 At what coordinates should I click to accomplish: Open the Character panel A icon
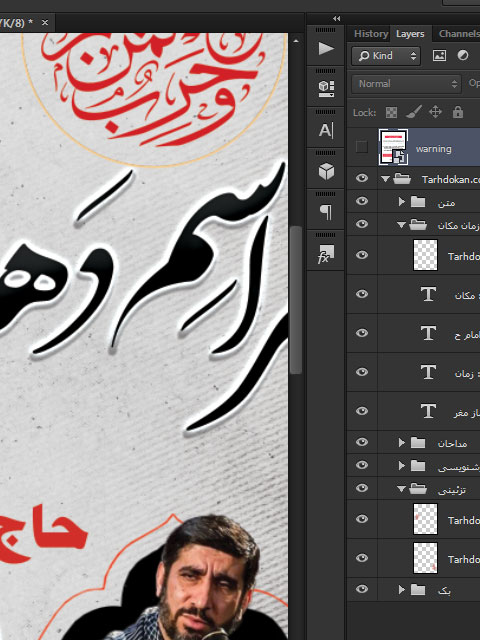point(326,131)
